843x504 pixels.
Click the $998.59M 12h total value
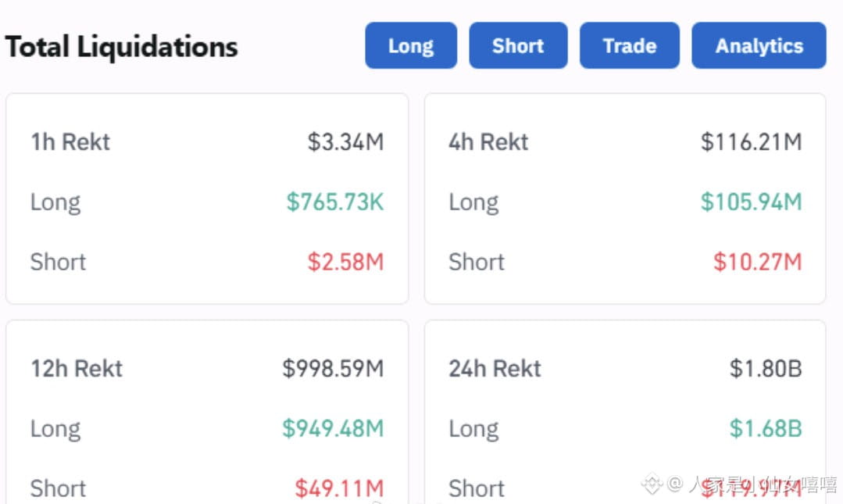333,369
